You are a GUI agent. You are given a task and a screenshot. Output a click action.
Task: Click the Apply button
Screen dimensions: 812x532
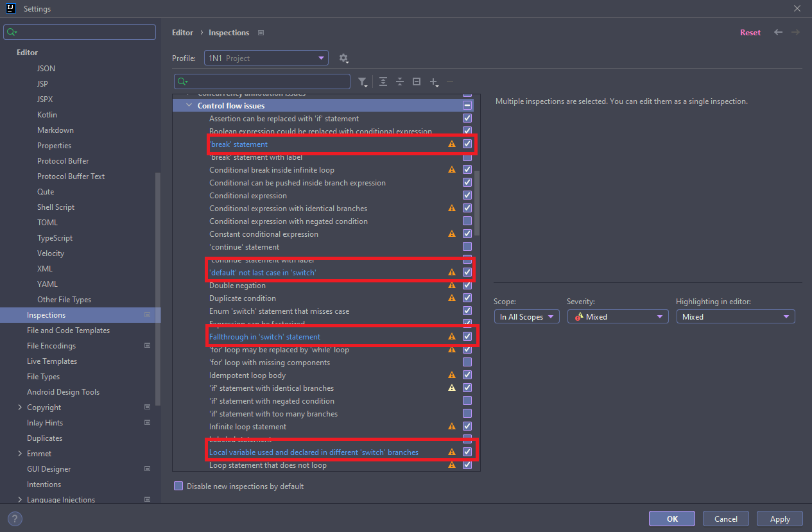pos(780,519)
